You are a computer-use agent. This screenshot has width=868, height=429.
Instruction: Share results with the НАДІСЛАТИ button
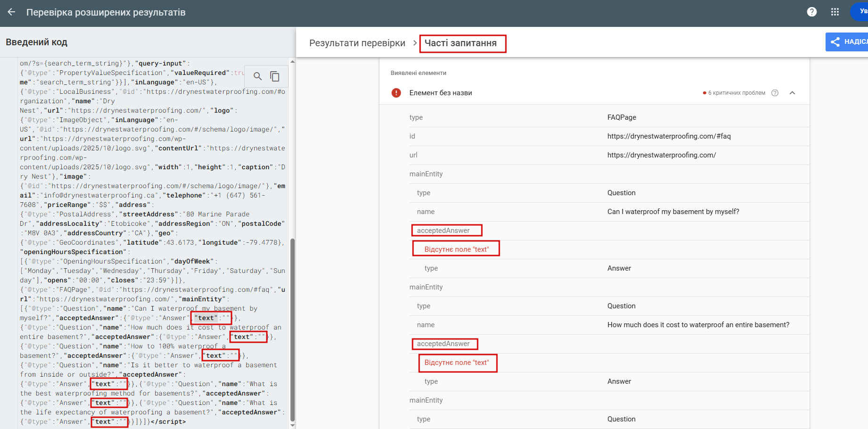point(847,42)
